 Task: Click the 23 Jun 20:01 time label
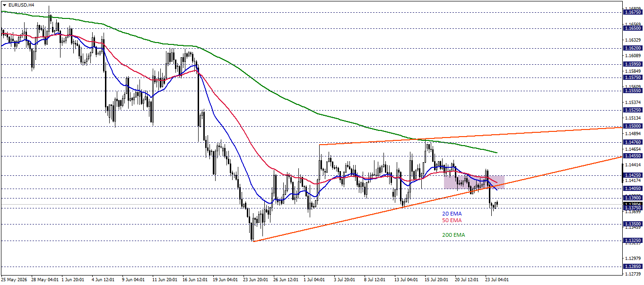pyautogui.click(x=256, y=280)
